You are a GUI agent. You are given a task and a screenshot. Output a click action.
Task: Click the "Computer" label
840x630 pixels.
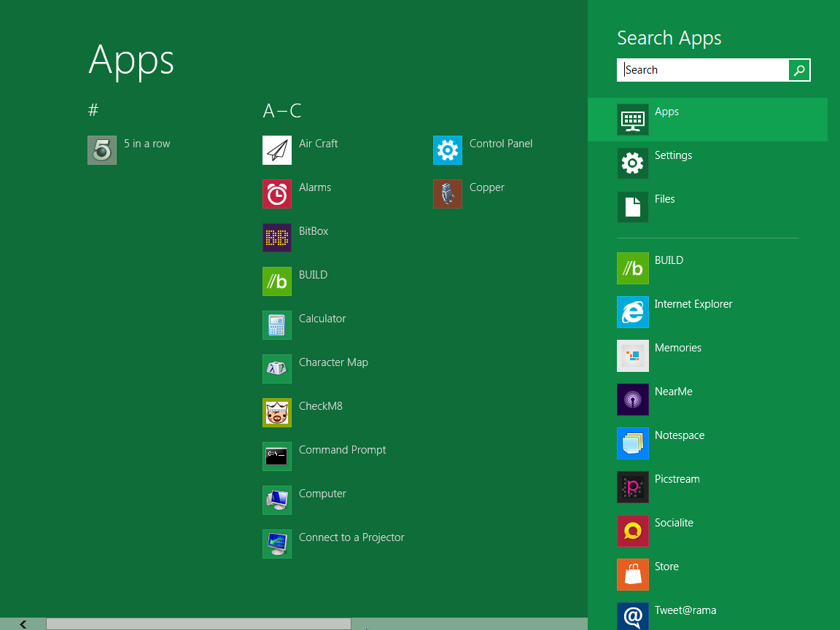322,494
